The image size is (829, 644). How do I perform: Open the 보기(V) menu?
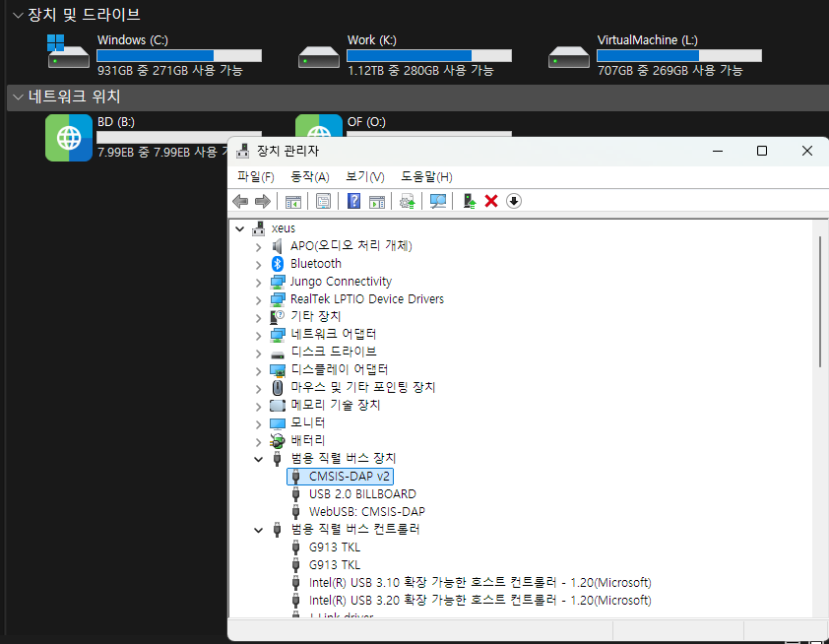pos(364,176)
